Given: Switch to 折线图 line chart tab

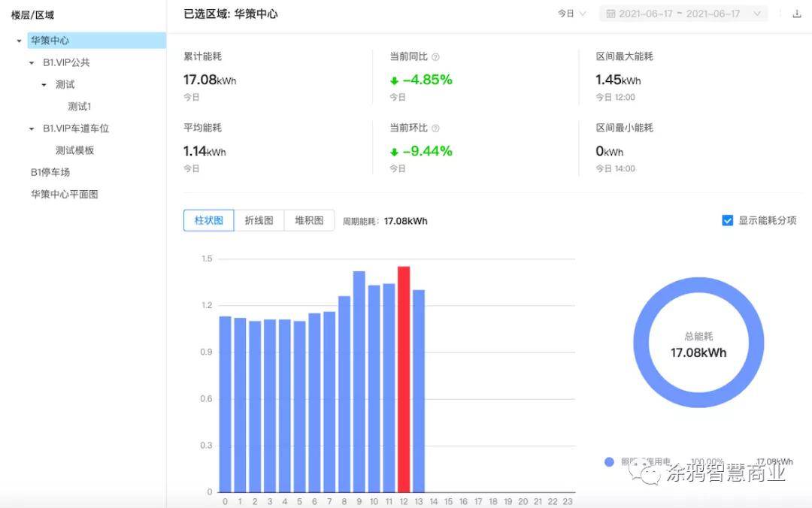Looking at the screenshot, I should (259, 221).
